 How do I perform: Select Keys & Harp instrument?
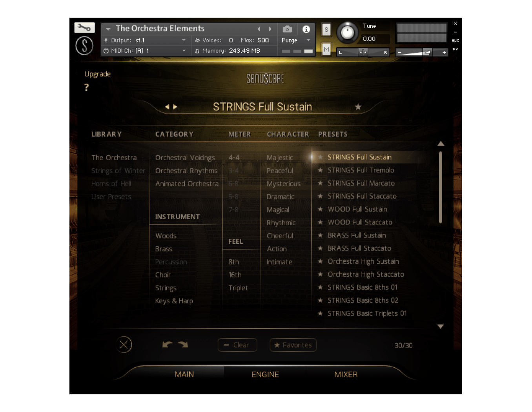point(174,301)
